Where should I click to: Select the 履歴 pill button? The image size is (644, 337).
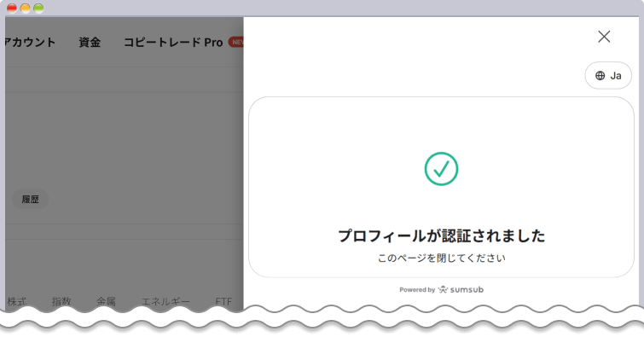31,200
